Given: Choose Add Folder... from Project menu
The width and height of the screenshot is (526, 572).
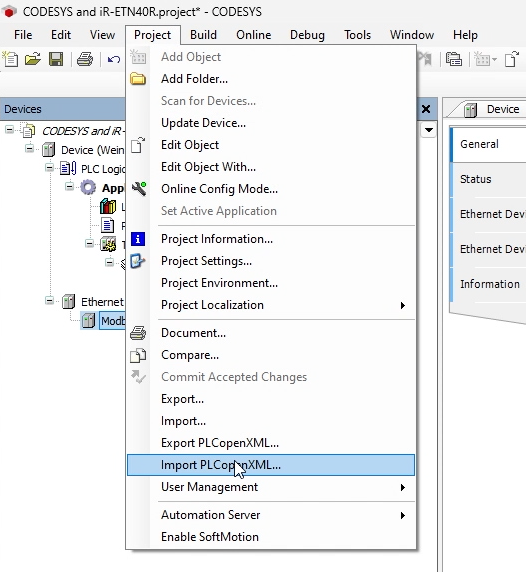Looking at the screenshot, I should (271, 79).
